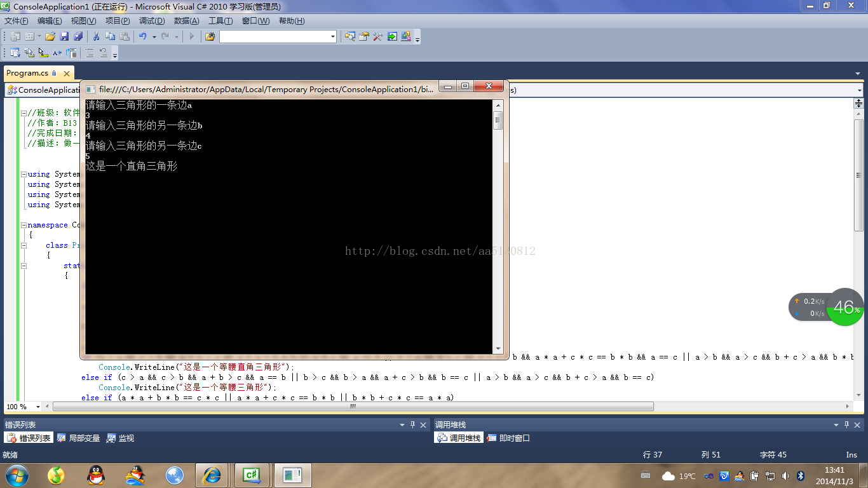
Task: Open the 调试(D) menu
Action: point(152,21)
